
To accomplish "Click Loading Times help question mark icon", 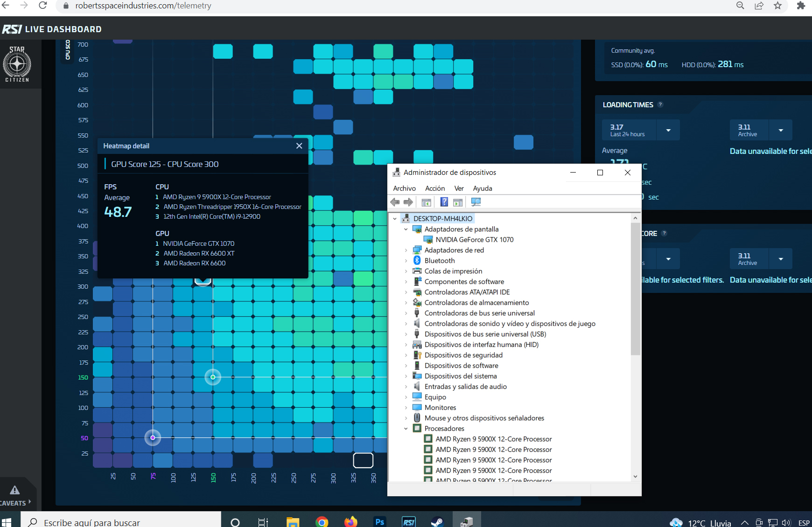I will pos(660,104).
